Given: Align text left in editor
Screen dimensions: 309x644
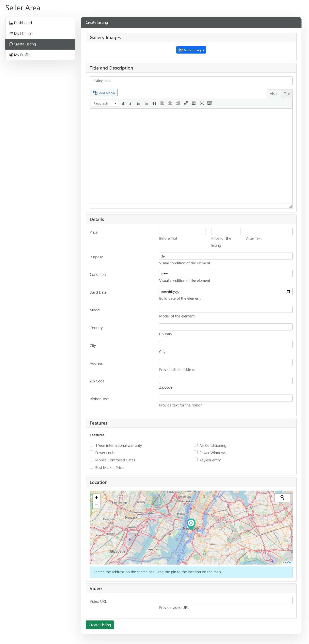Looking at the screenshot, I should point(162,103).
